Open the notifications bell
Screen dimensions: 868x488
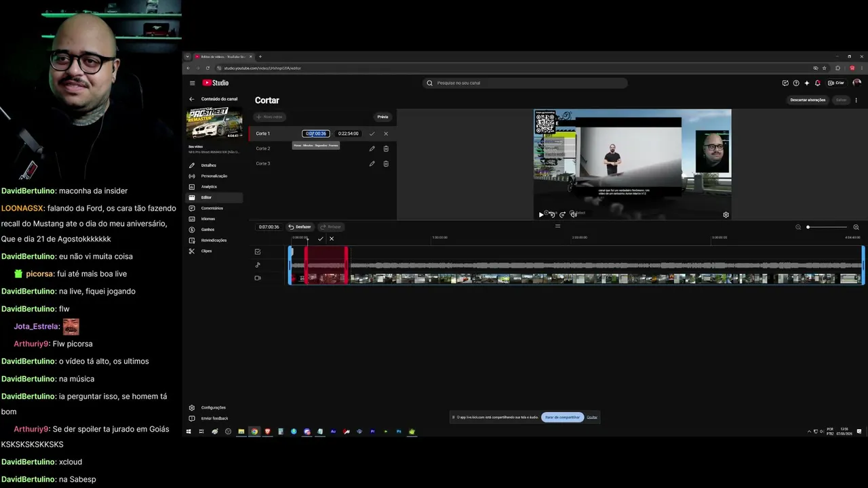tap(817, 83)
